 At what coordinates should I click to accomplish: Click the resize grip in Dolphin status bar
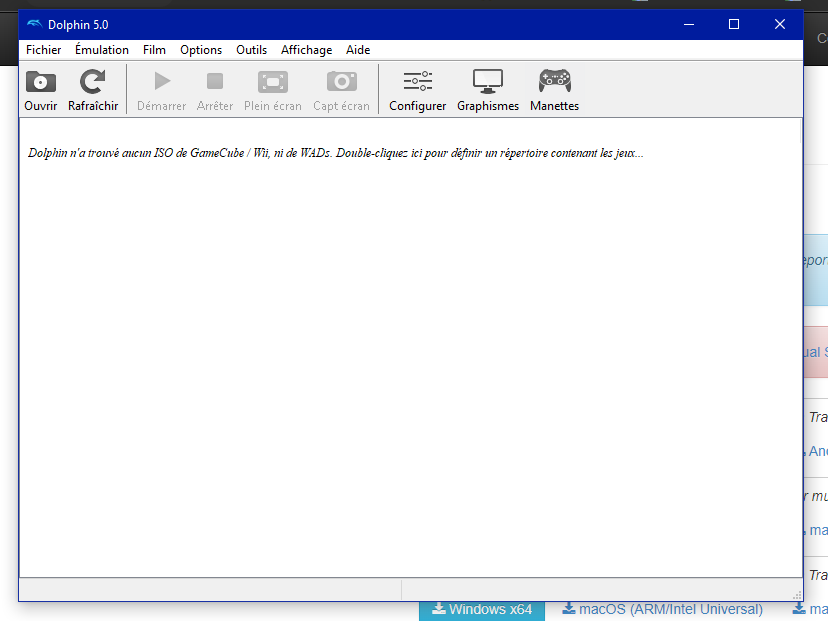(x=797, y=595)
